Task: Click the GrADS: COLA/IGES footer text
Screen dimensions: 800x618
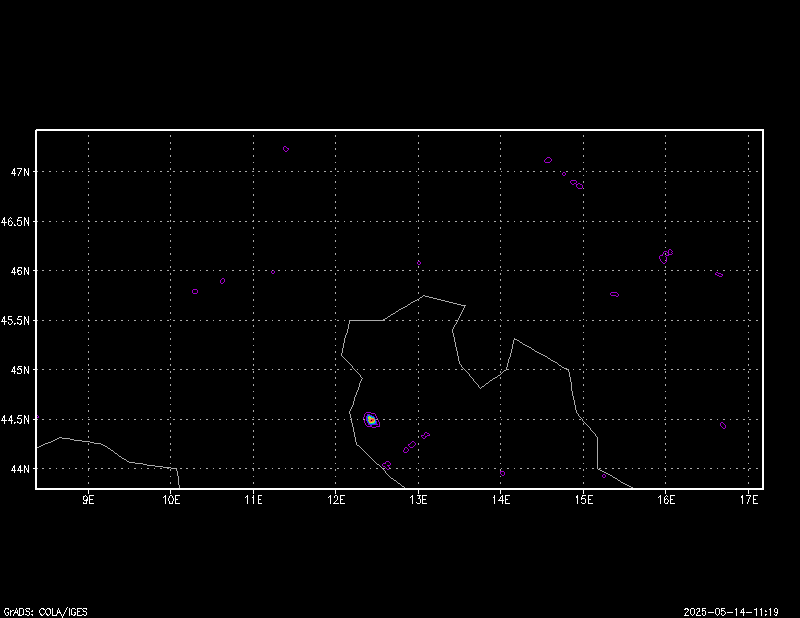Action: click(x=45, y=612)
